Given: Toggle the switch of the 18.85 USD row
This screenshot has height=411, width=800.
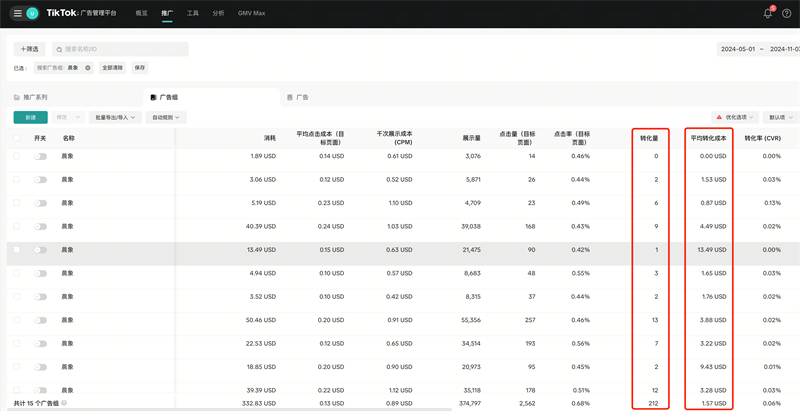Looking at the screenshot, I should (40, 367).
